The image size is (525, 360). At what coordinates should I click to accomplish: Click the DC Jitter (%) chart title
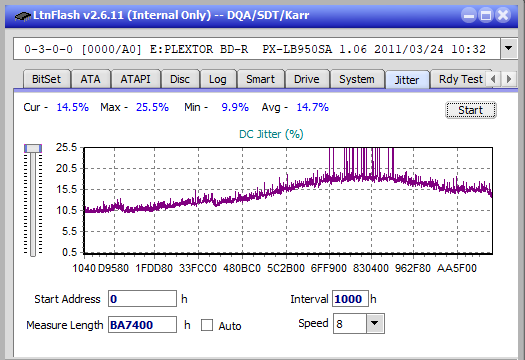(271, 134)
